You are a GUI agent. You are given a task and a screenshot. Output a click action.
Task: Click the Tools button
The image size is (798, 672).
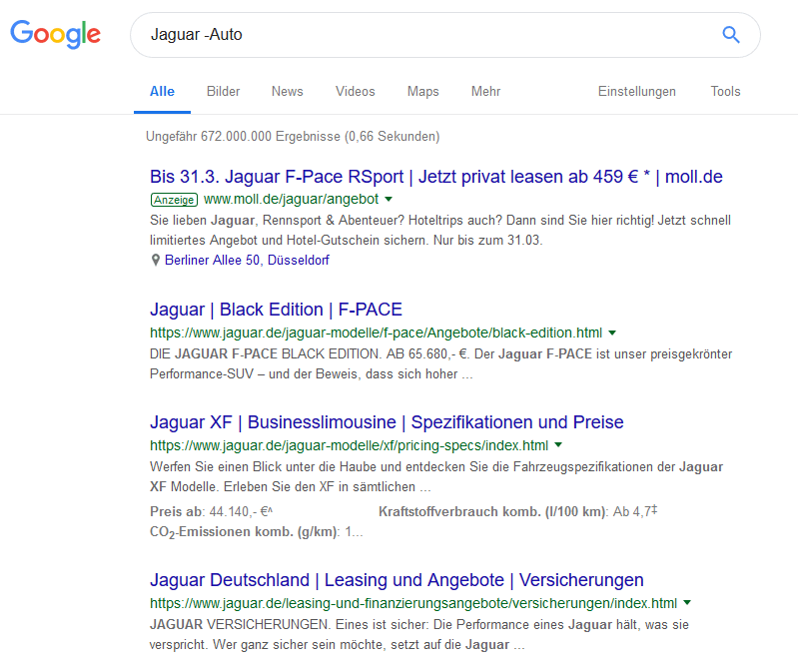[x=725, y=91]
